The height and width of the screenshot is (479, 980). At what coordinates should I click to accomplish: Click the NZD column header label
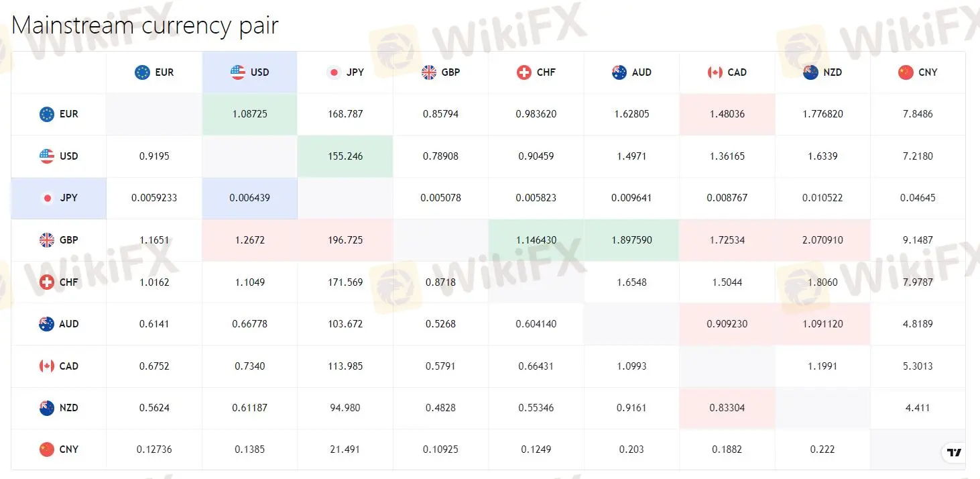pos(832,72)
